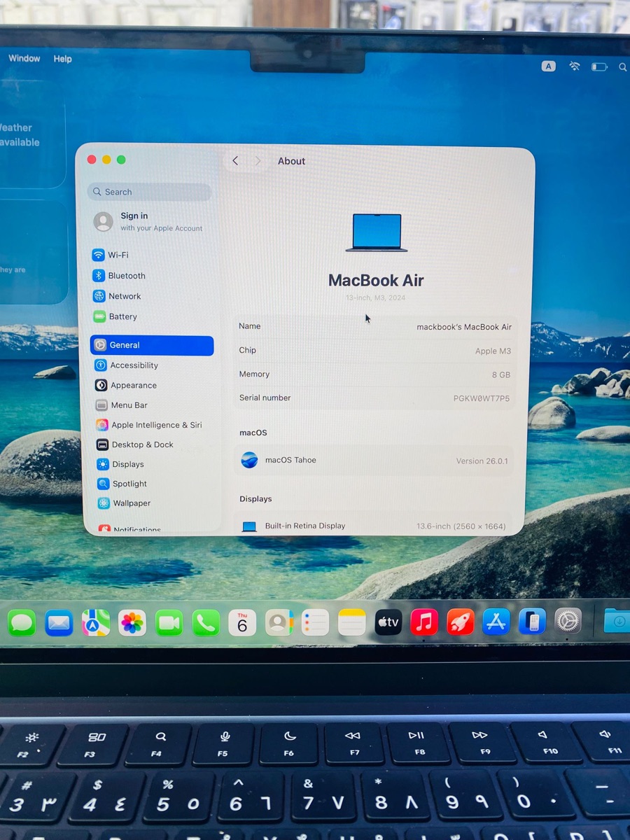This screenshot has height=840, width=630.
Task: Open Accessibility settings pane
Action: [x=127, y=365]
